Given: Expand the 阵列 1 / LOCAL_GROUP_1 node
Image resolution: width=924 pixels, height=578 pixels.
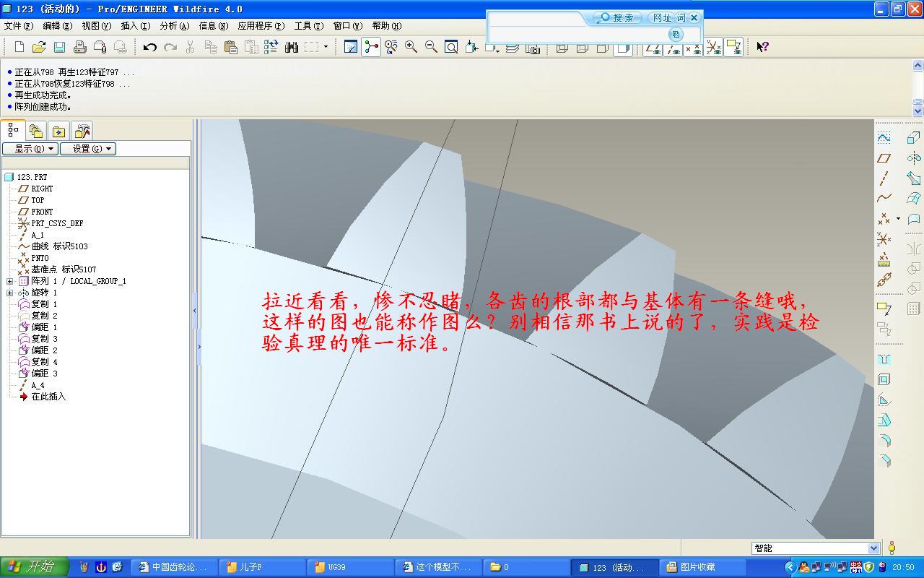Looking at the screenshot, I should 9,281.
